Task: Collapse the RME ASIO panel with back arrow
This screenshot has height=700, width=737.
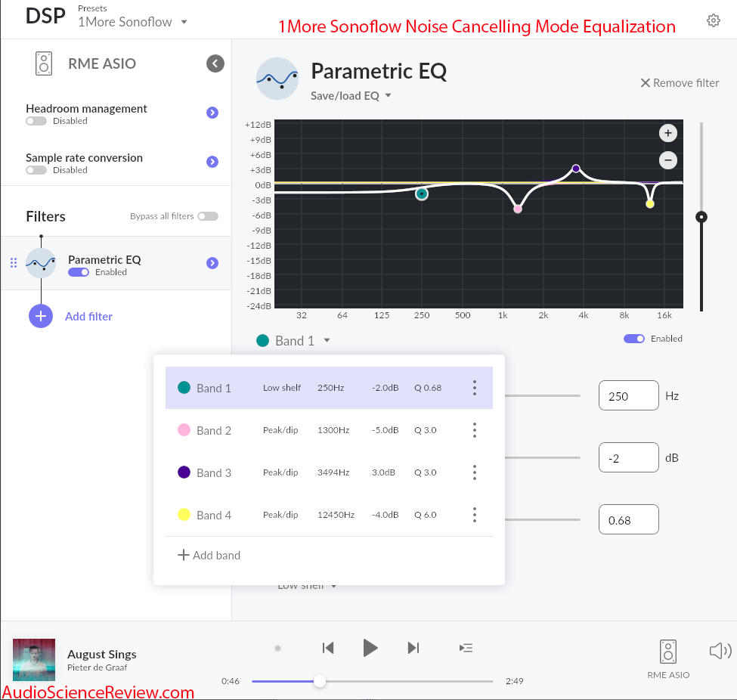Action: tap(215, 63)
